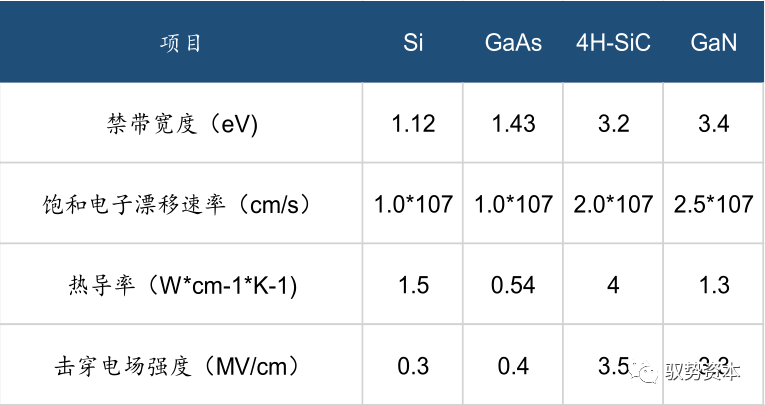Select the GaAs breakdown field value 0.4
Screen dimensions: 765x405
pos(513,366)
